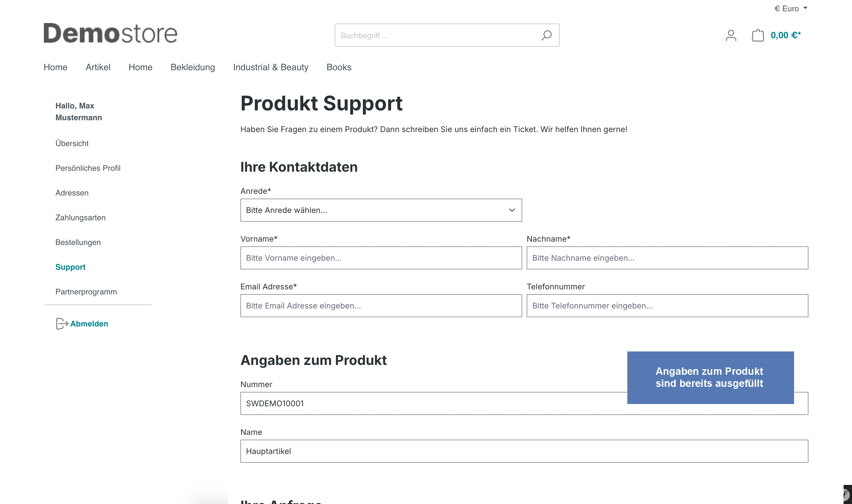Open Partnerprogramm in account sidebar

tap(86, 292)
